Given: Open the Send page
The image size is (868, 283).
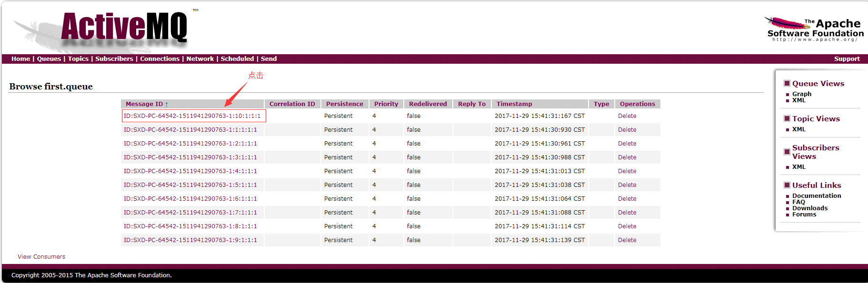Looking at the screenshot, I should 269,59.
